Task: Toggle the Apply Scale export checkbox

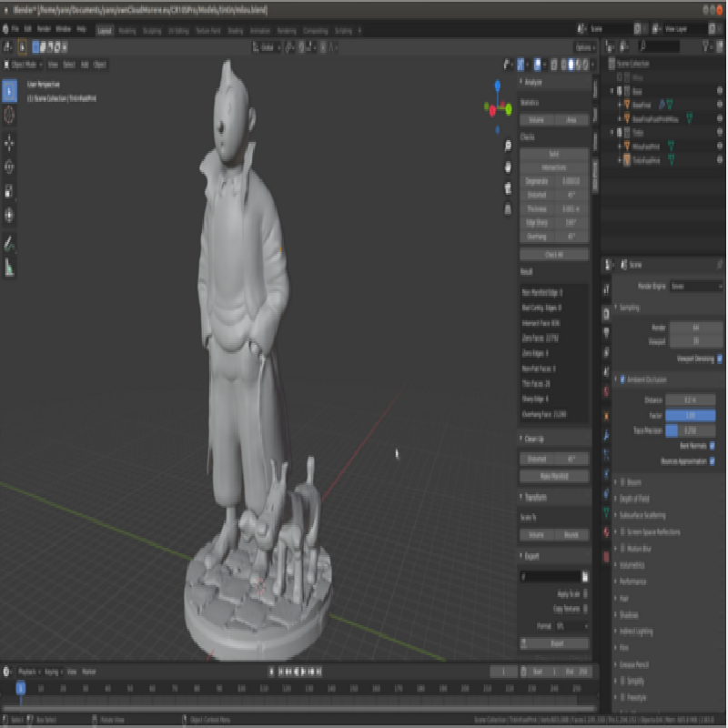Action: [585, 594]
